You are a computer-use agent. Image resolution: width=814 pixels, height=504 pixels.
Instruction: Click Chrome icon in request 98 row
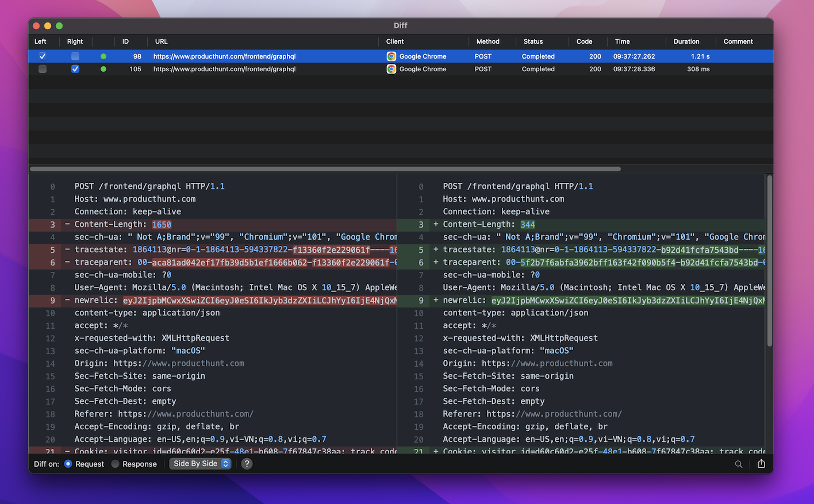tap(391, 56)
